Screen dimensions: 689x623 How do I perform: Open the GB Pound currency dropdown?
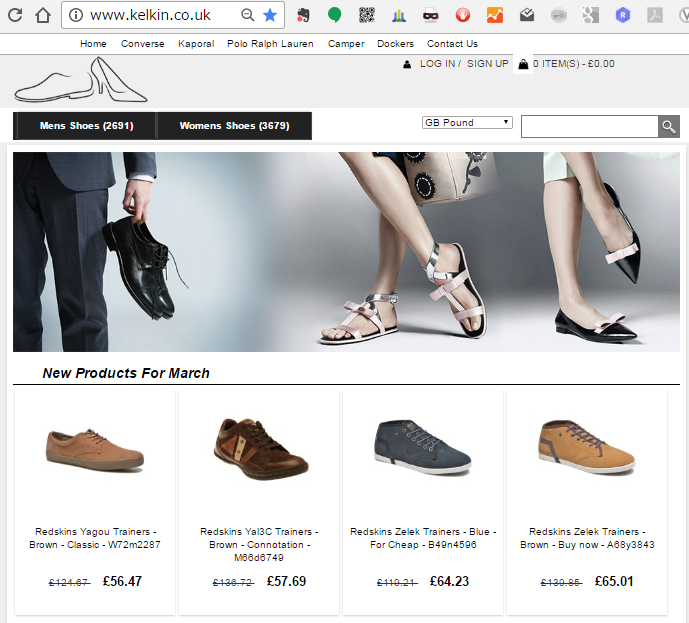467,123
